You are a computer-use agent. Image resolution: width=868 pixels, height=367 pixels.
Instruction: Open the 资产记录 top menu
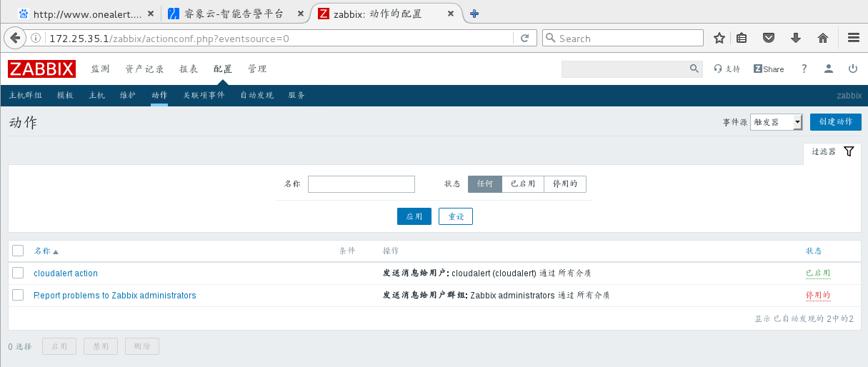pos(144,69)
